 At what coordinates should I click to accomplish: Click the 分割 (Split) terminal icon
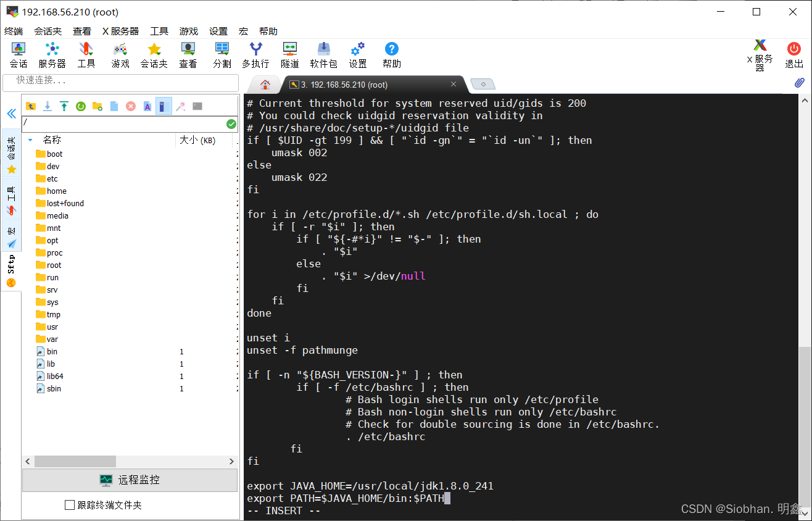pyautogui.click(x=222, y=54)
